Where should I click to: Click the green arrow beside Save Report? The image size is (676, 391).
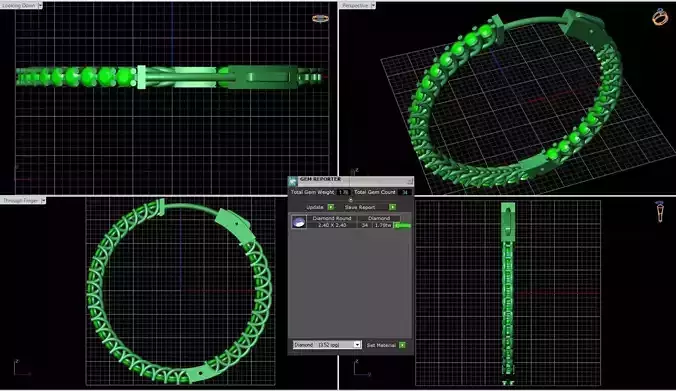392,207
